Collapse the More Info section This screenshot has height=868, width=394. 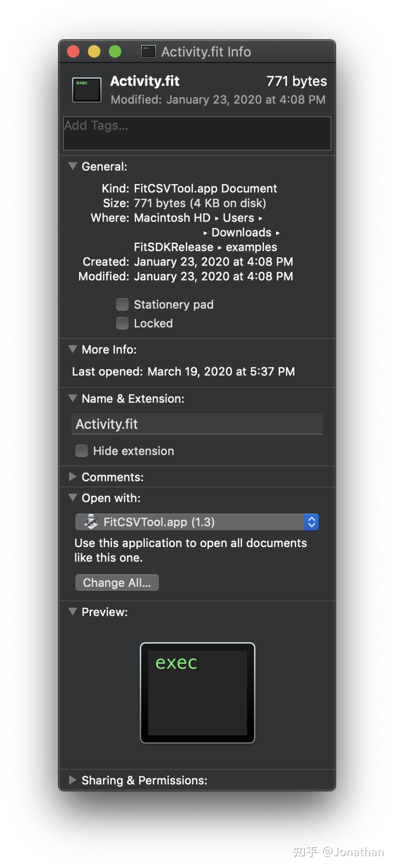[72, 349]
